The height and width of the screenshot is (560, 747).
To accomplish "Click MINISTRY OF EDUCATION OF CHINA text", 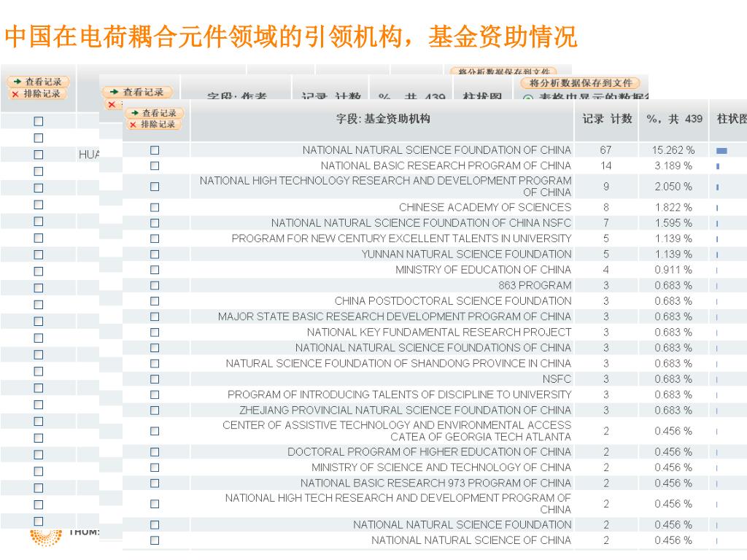I will coord(483,270).
